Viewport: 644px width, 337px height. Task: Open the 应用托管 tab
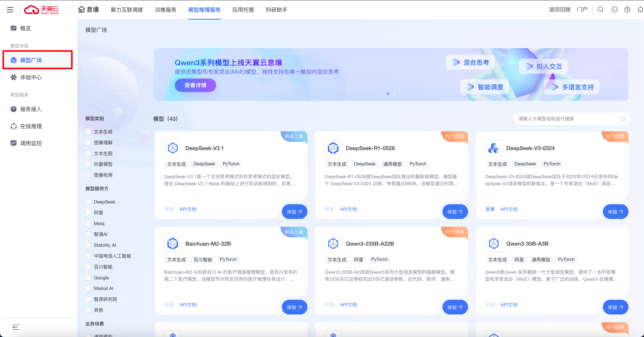tap(243, 10)
